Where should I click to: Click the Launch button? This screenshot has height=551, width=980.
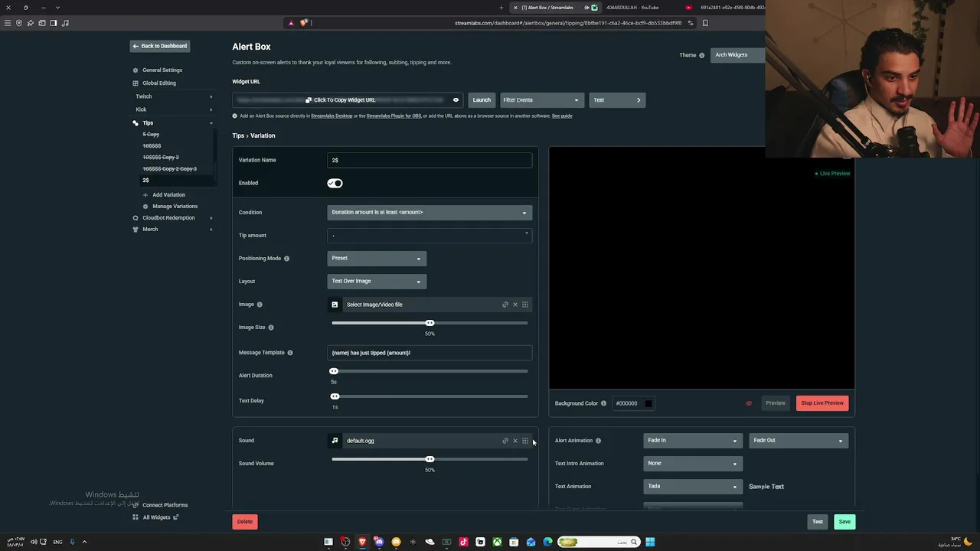(x=482, y=100)
